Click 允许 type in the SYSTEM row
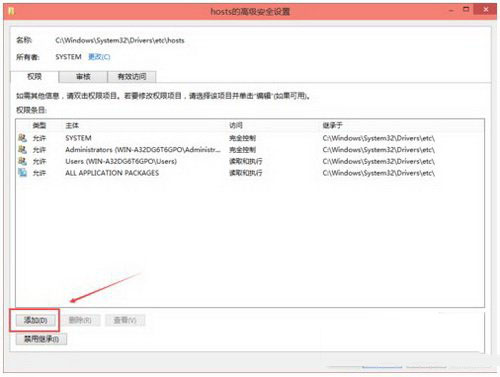 point(39,138)
